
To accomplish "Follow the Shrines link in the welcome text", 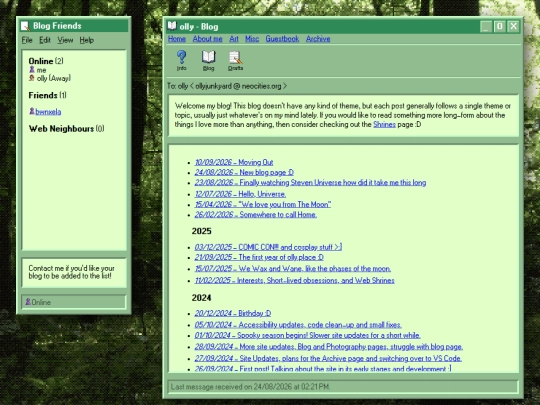I will pyautogui.click(x=384, y=124).
